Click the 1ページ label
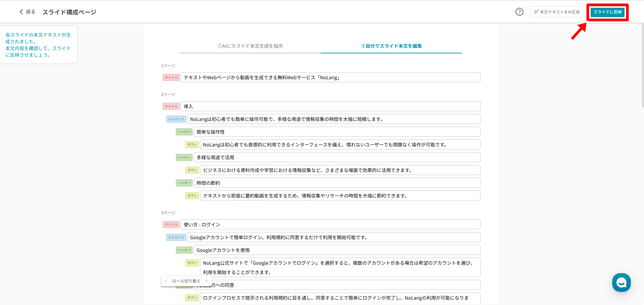Viewport: 644px width, 305px height. click(168, 66)
